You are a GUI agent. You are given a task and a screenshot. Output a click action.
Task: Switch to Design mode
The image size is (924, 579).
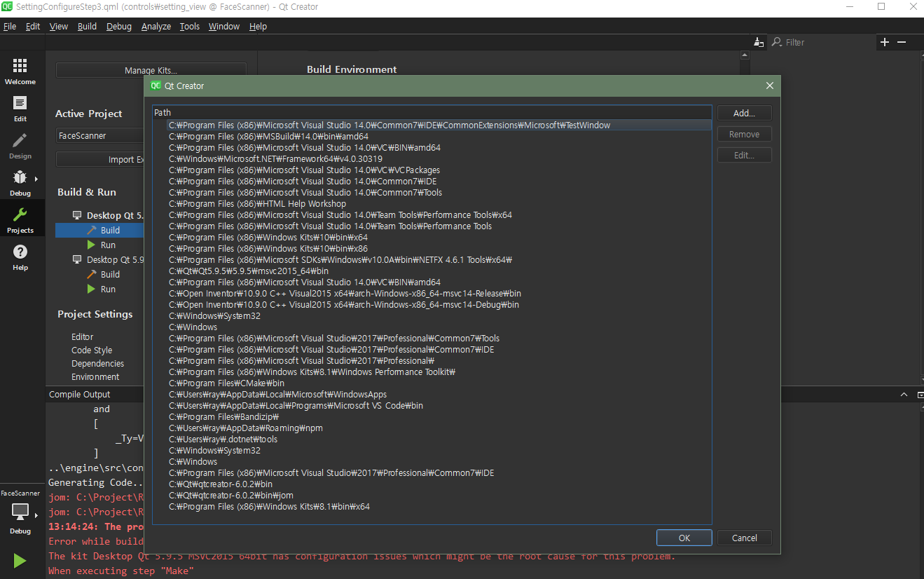[x=20, y=145]
